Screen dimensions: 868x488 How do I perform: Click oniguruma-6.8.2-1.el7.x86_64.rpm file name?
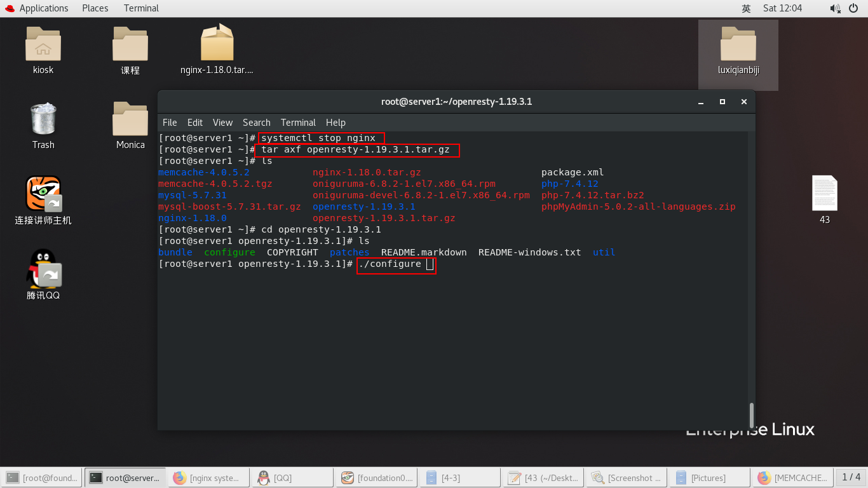click(x=404, y=184)
